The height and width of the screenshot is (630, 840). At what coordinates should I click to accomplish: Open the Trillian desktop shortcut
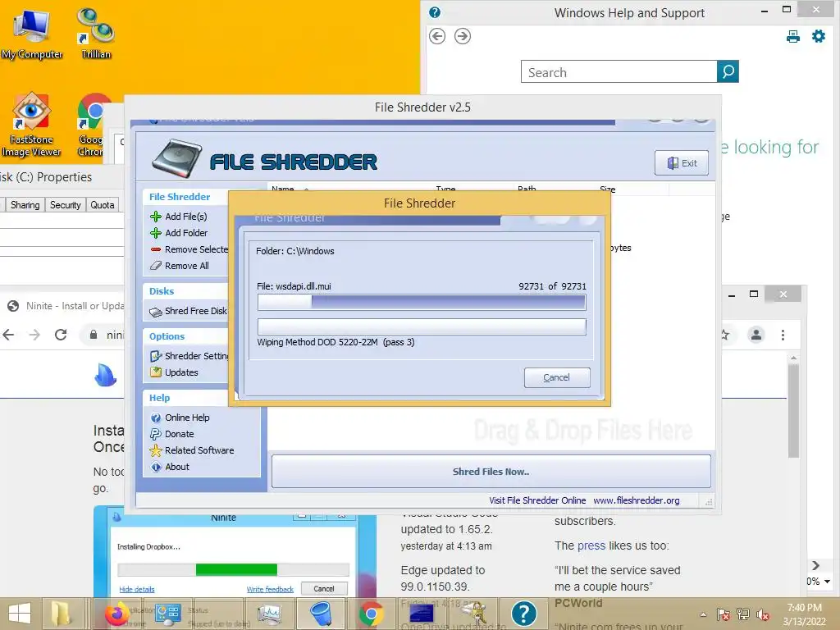coord(96,34)
